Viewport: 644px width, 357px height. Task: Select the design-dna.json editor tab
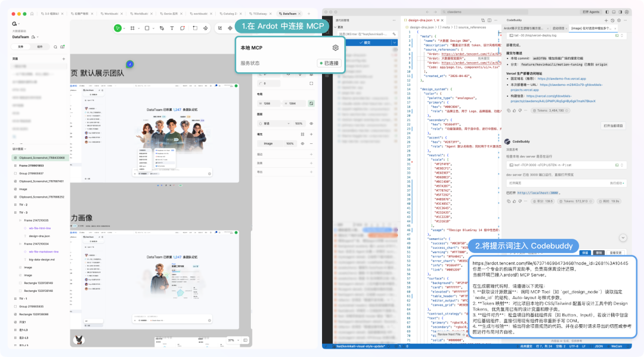(x=424, y=20)
